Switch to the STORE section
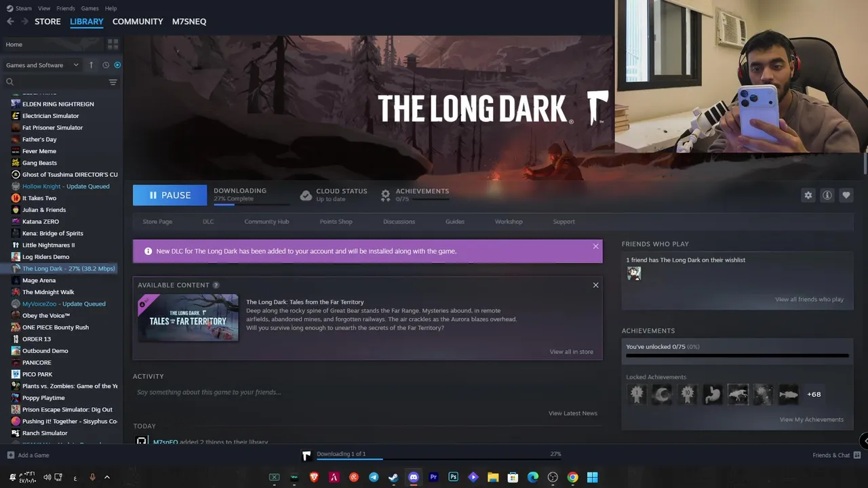868x488 pixels. (x=47, y=22)
